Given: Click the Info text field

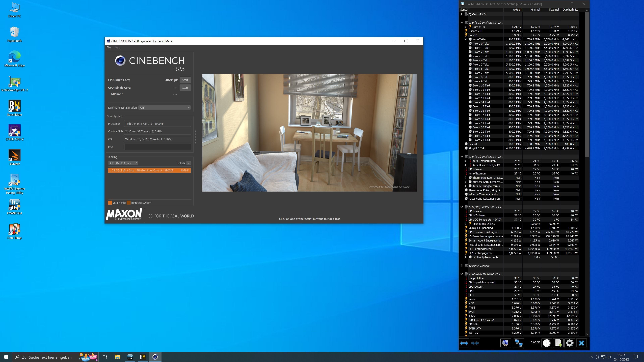Looking at the screenshot, I should pos(157,147).
